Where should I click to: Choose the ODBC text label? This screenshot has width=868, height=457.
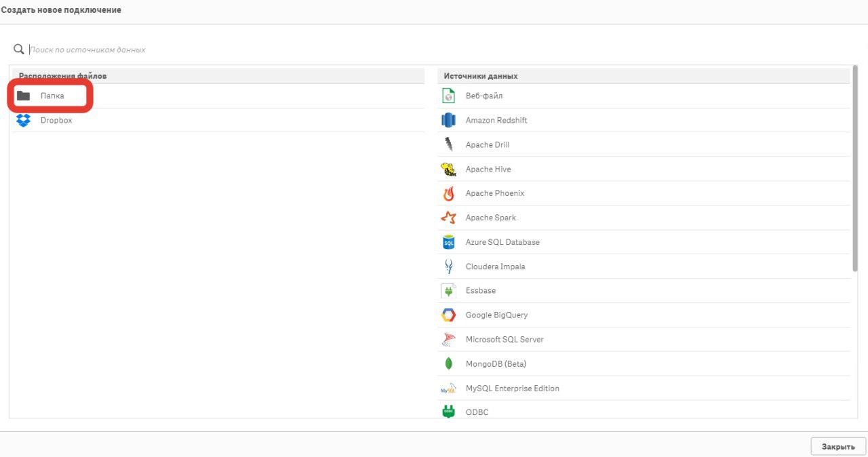(x=477, y=412)
